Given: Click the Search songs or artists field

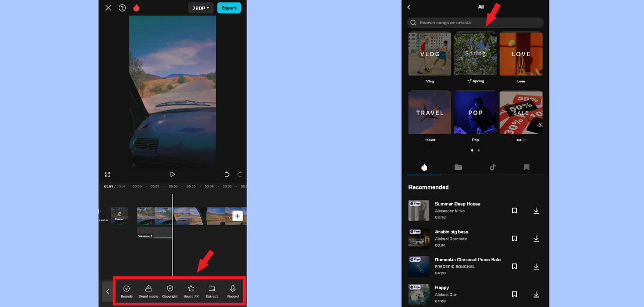Looking at the screenshot, I should point(475,23).
